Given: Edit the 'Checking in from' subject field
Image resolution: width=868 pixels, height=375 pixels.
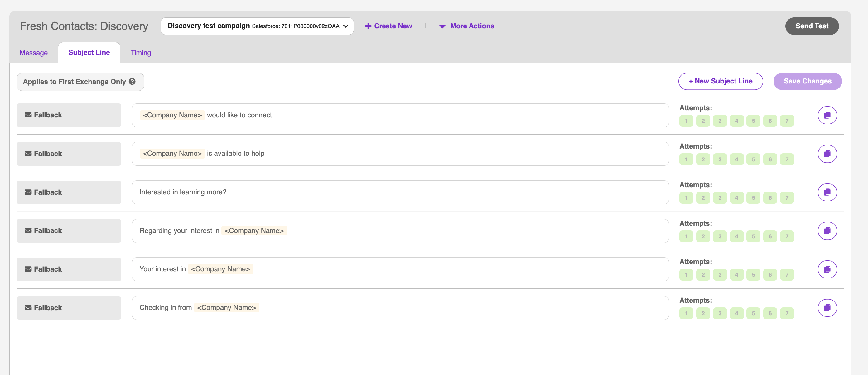Looking at the screenshot, I should tap(400, 308).
